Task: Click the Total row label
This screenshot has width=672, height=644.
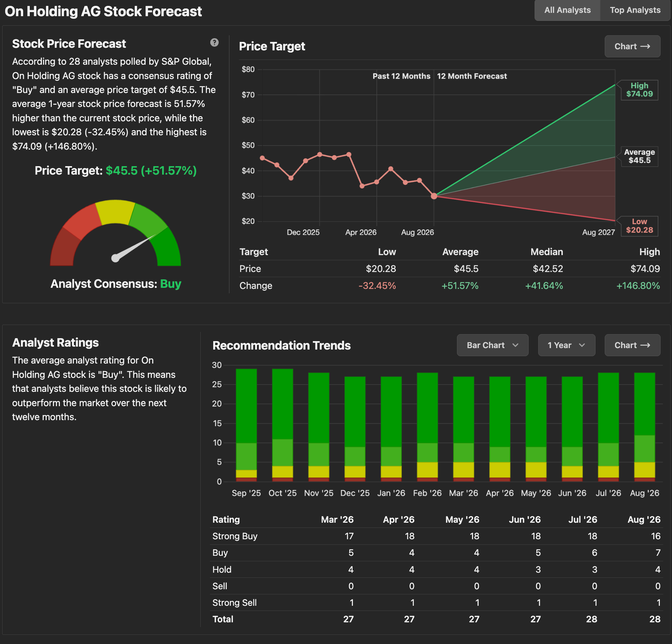Action: [x=223, y=619]
